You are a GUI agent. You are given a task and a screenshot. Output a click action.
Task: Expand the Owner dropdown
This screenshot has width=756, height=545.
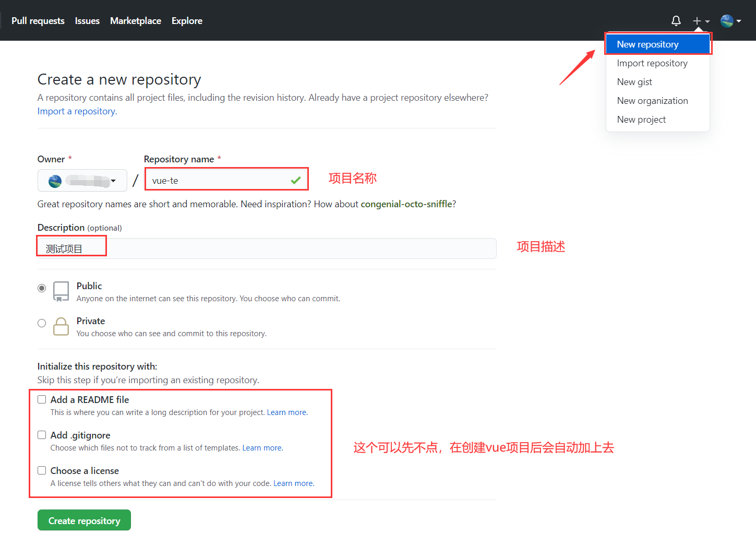(82, 181)
